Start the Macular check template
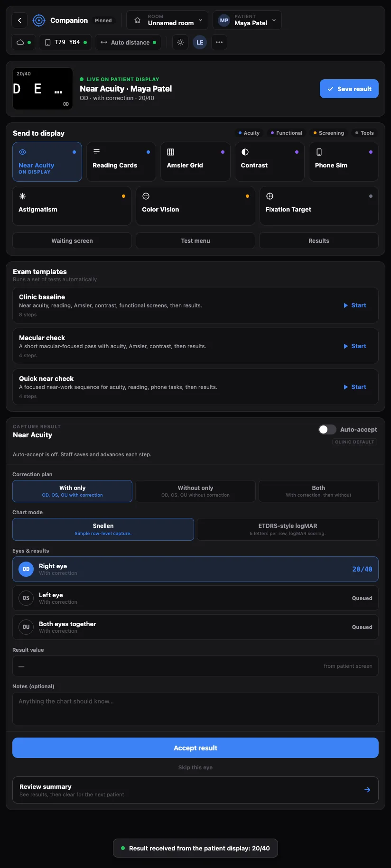Screen dimensions: 391x868 (x=355, y=346)
